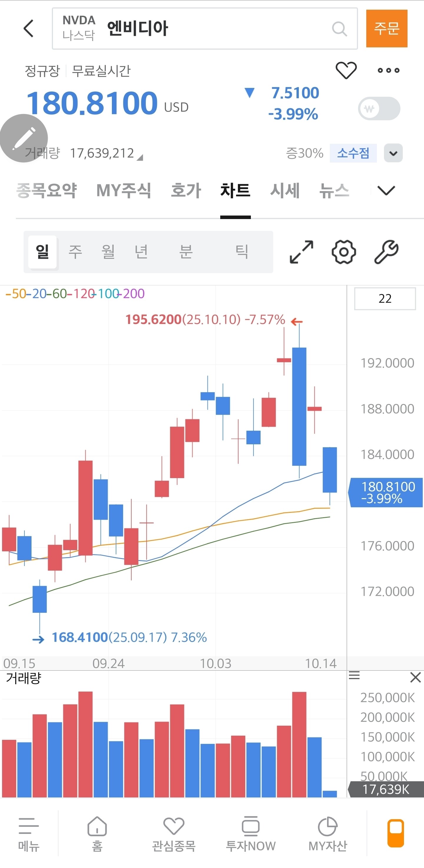Toggle the won currency switch

coord(379,108)
